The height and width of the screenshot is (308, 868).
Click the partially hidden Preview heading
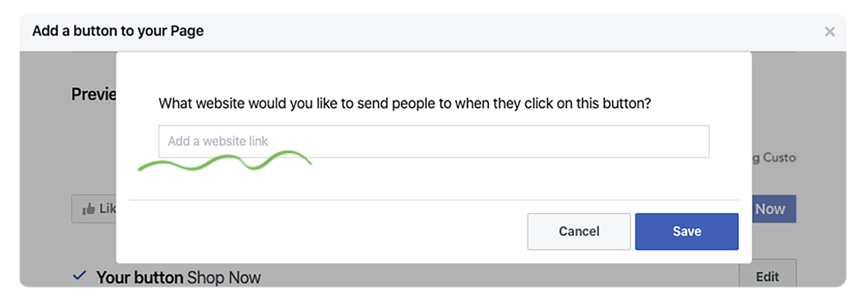[x=93, y=94]
